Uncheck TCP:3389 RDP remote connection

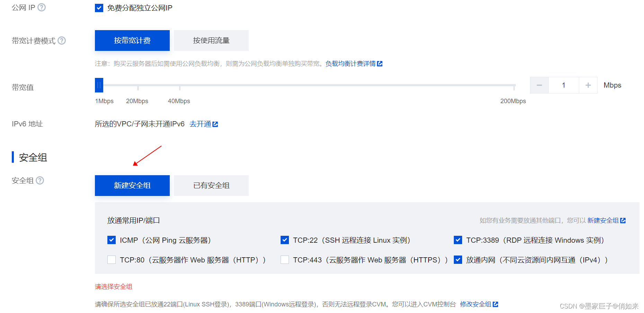458,240
